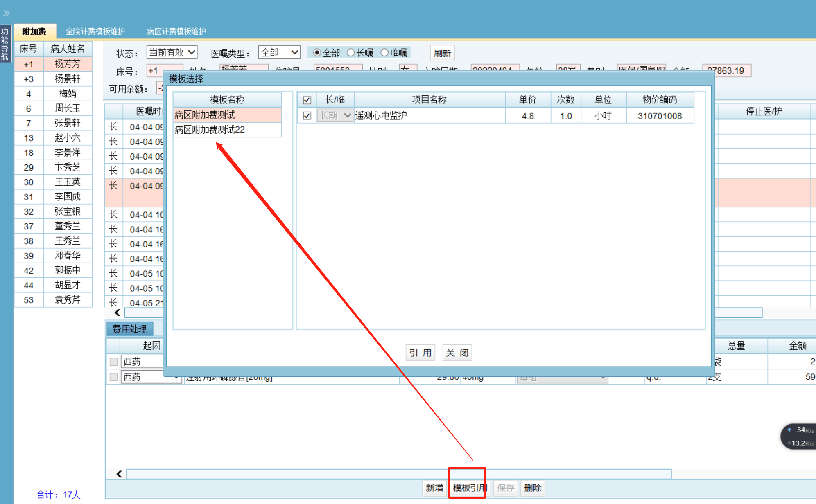Switch to 全院计费模板维护 tab
Image resolution: width=816 pixels, height=504 pixels.
coord(95,32)
